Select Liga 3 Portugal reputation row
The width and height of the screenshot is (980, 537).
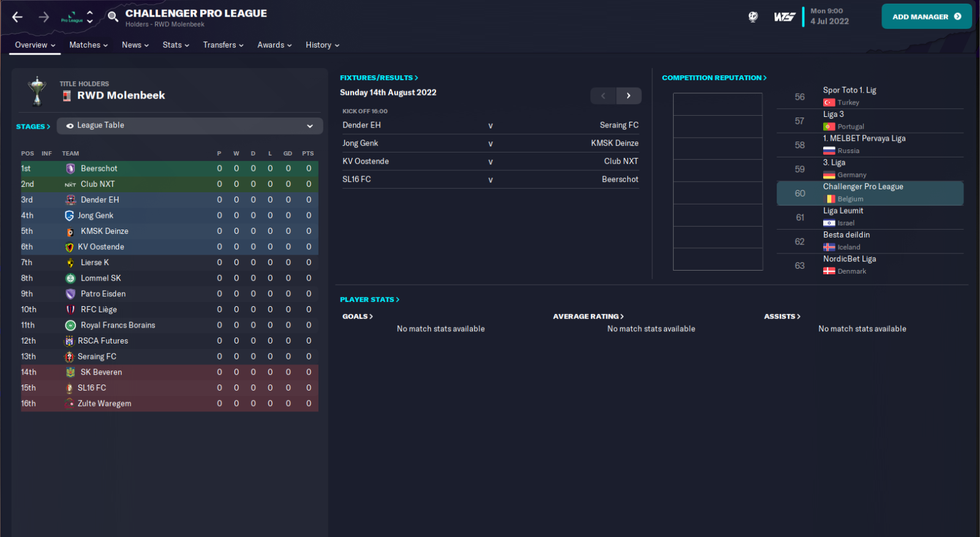click(x=870, y=121)
